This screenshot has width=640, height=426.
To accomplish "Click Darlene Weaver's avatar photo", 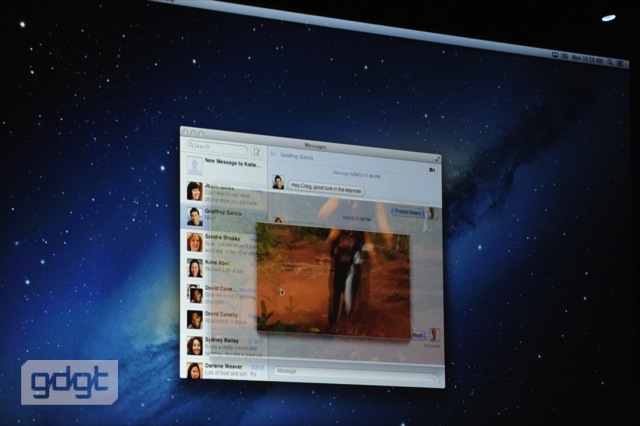I will coord(195,371).
